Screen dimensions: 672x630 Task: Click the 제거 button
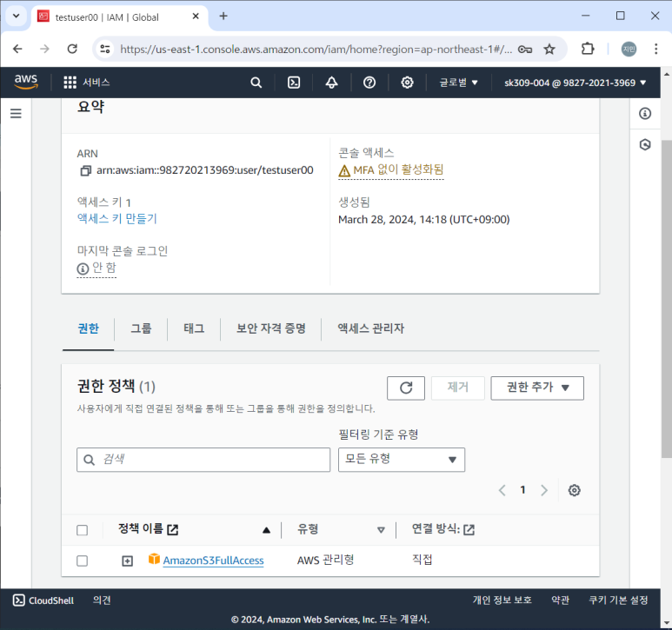tap(458, 388)
